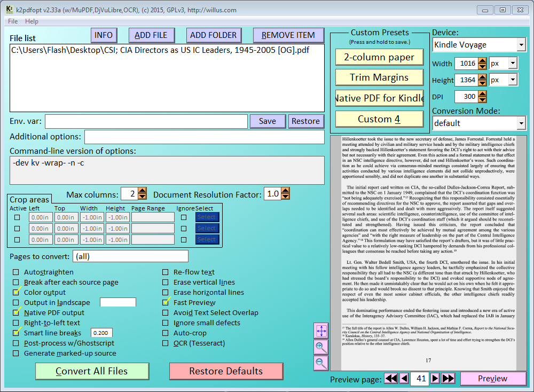Activate the first crop area row
This screenshot has width=534, height=392.
point(17,217)
